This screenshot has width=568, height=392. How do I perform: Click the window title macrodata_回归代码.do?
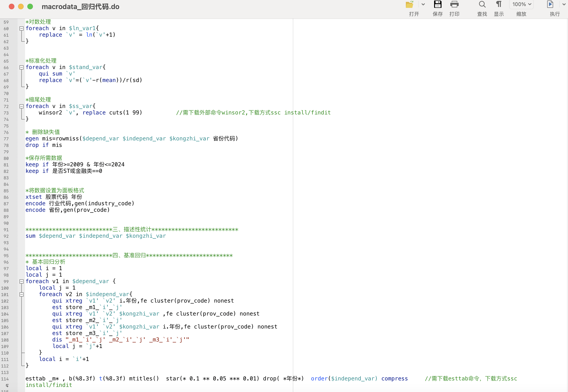(x=81, y=7)
